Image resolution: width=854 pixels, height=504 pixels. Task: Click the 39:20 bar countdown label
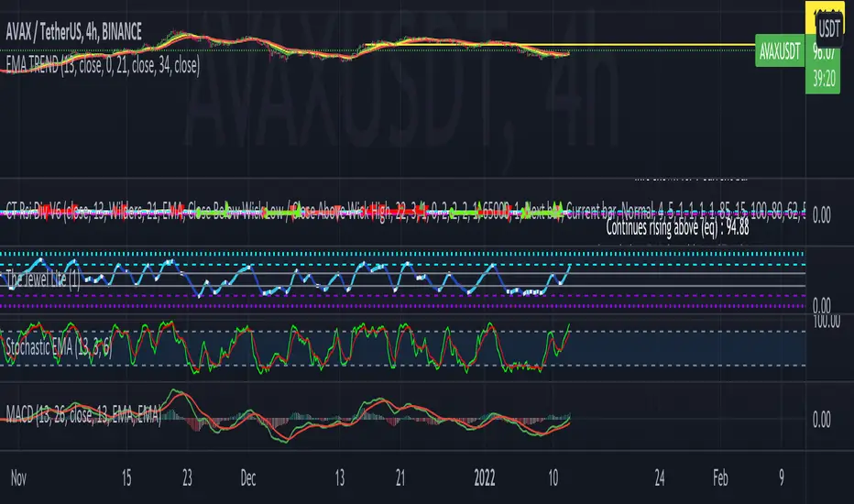[x=824, y=80]
